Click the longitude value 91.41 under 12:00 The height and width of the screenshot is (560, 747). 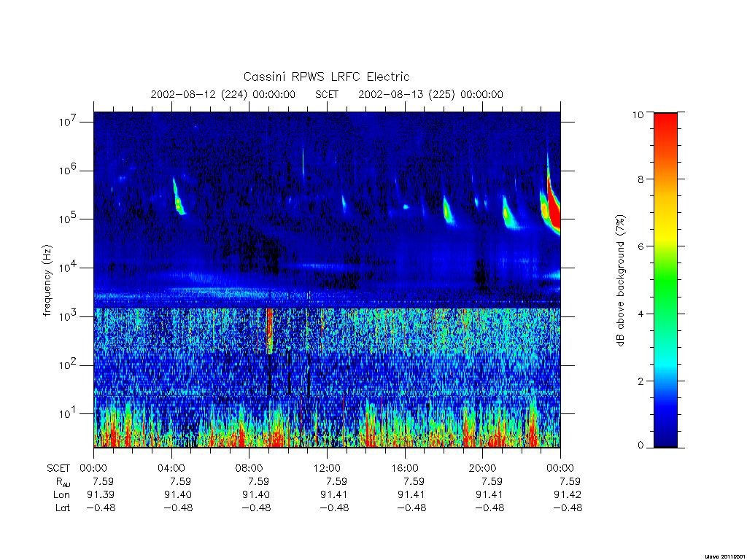pyautogui.click(x=334, y=495)
